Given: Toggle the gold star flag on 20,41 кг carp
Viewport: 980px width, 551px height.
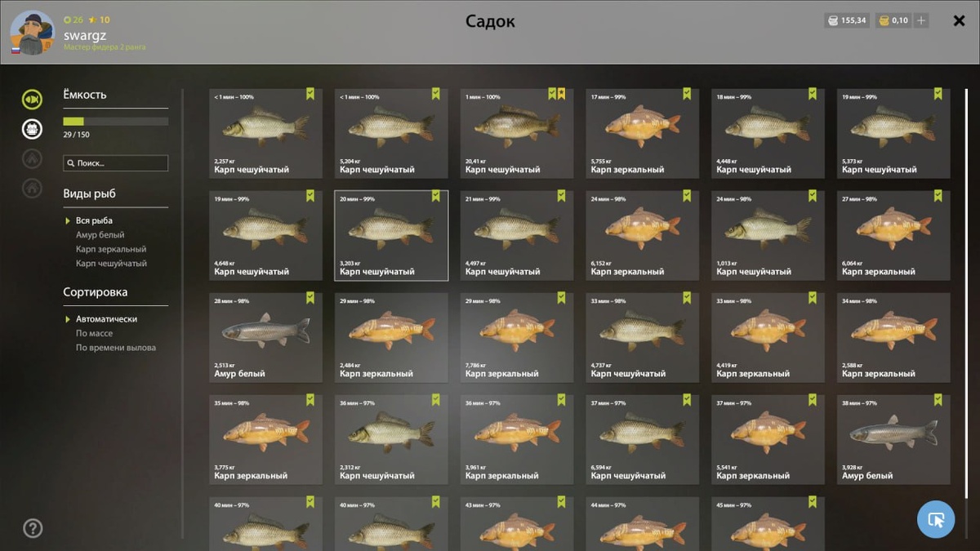Looking at the screenshot, I should tap(562, 94).
